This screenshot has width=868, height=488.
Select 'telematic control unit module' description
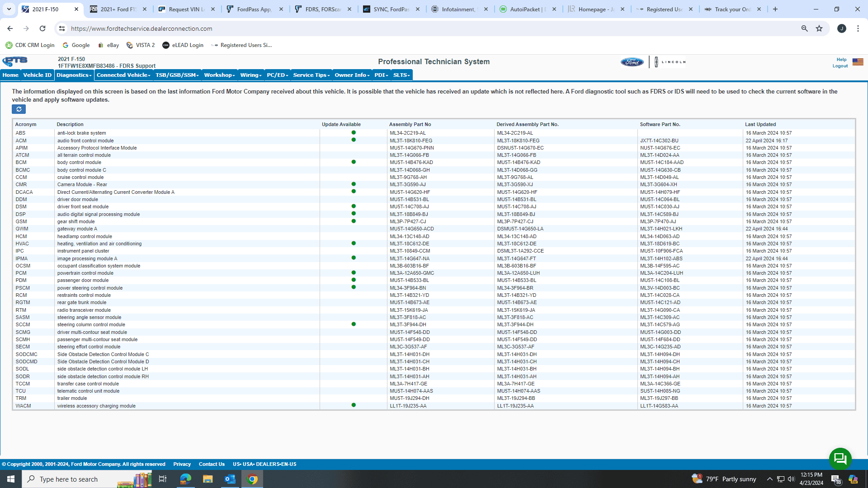click(88, 391)
